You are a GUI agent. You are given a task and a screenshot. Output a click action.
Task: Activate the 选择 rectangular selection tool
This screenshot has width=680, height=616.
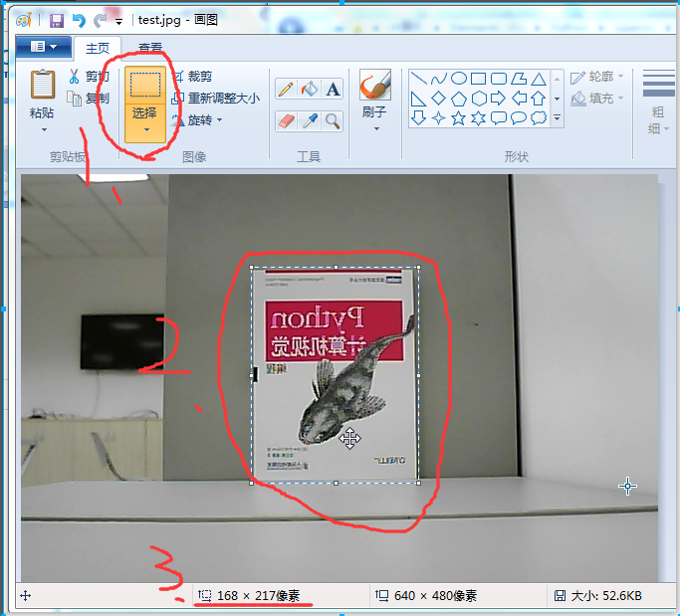(145, 85)
